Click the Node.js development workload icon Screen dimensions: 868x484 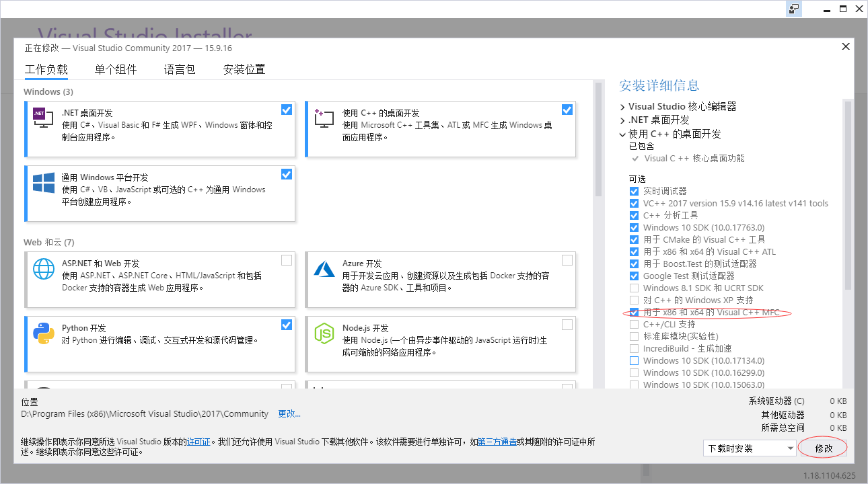324,333
